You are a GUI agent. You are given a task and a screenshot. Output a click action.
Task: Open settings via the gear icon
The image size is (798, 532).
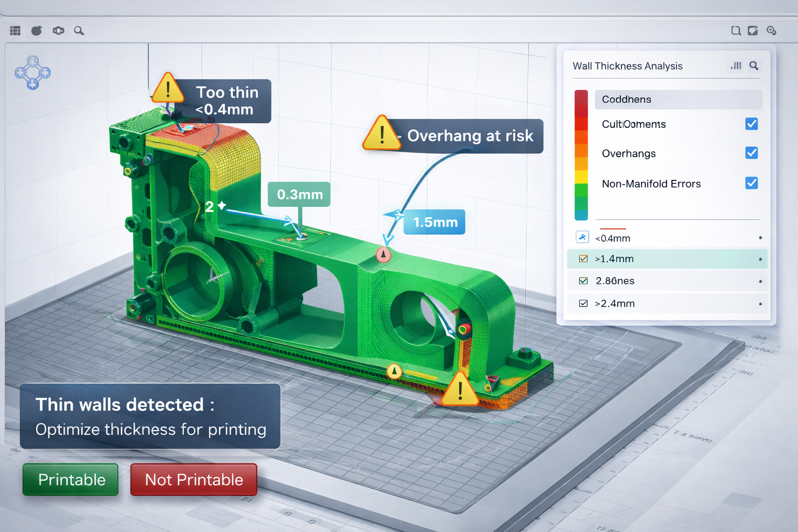pos(58,30)
